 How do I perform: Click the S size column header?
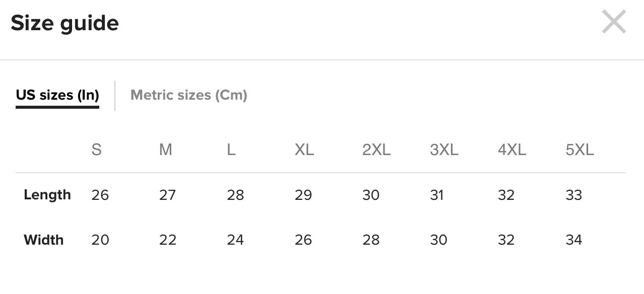click(96, 150)
